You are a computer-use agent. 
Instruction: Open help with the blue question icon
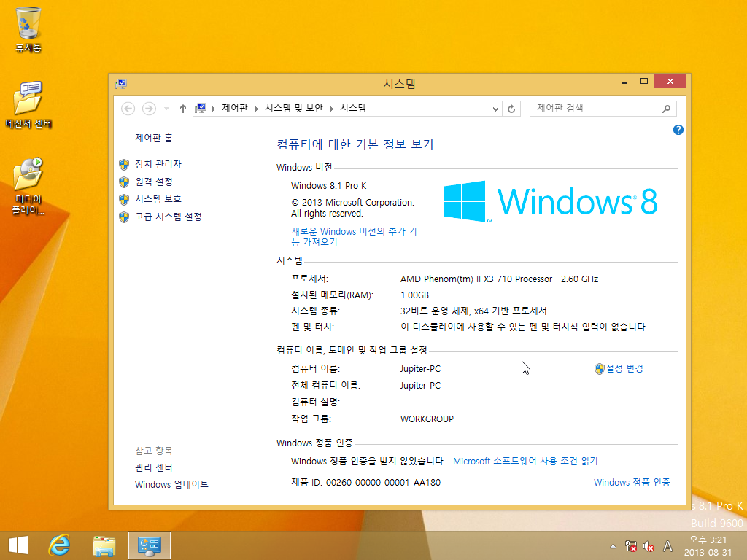pyautogui.click(x=678, y=130)
